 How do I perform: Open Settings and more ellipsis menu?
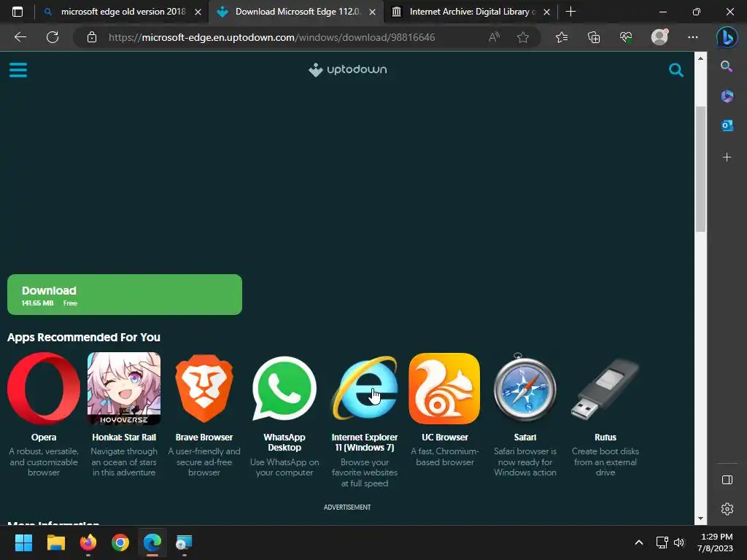coord(693,37)
